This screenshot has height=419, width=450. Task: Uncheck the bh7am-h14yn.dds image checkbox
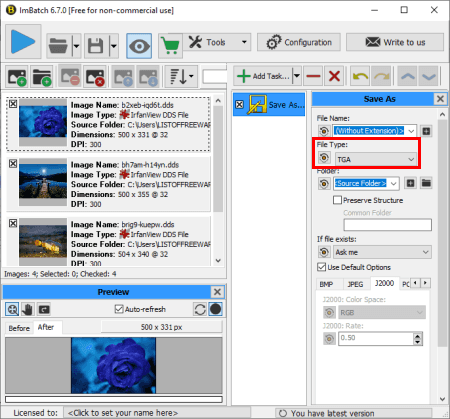(13, 164)
